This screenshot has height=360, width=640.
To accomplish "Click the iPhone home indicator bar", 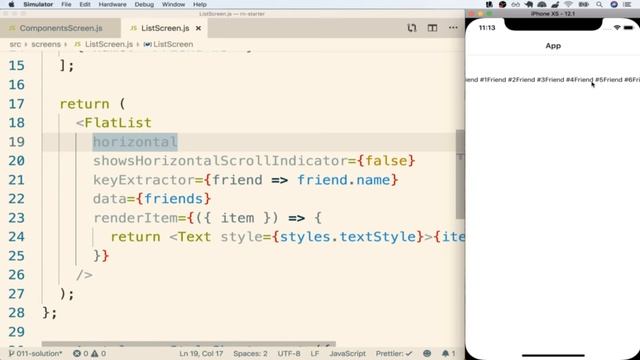I will pyautogui.click(x=553, y=355).
